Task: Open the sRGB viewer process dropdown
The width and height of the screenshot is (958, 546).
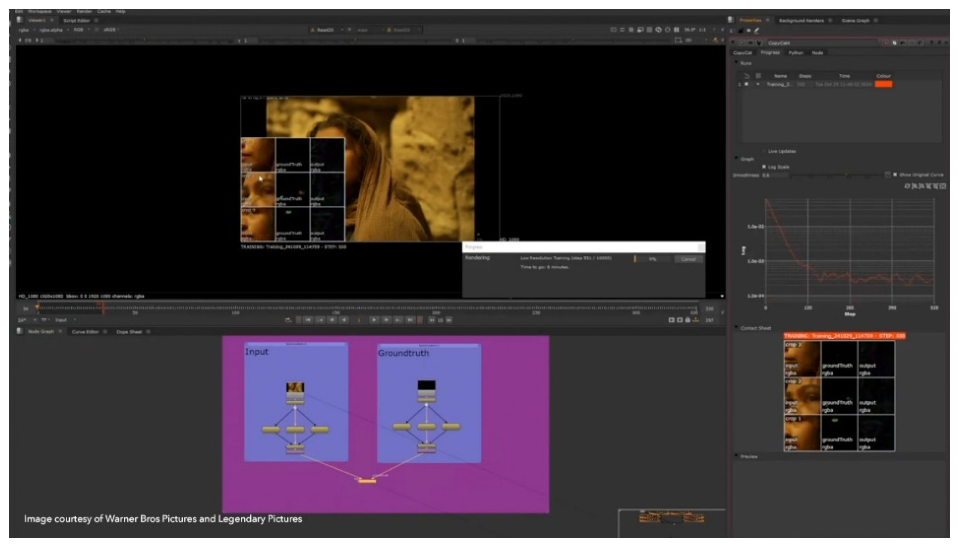Action: click(x=111, y=29)
